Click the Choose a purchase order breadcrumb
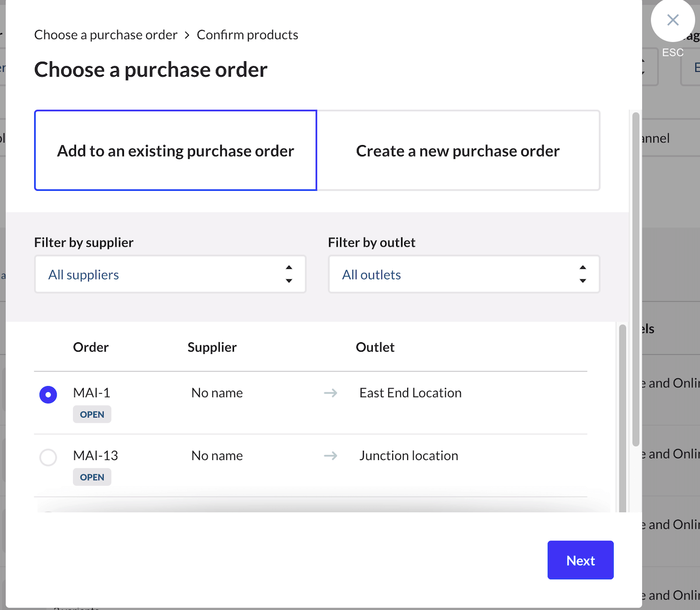Screen dimensions: 700x610 [106, 35]
